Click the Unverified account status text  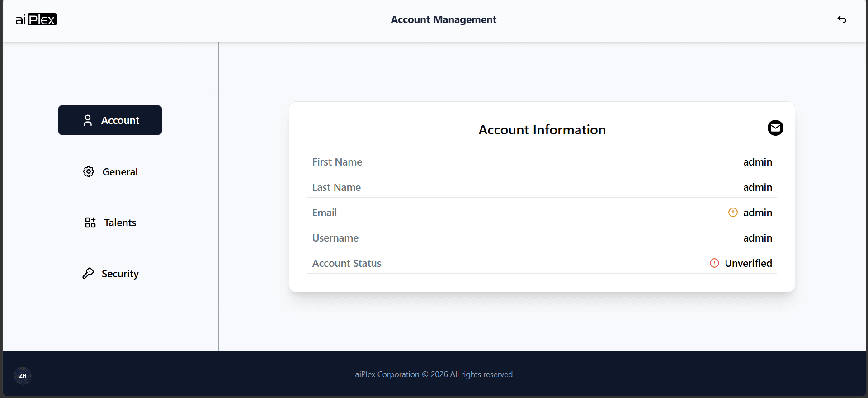pyautogui.click(x=748, y=263)
